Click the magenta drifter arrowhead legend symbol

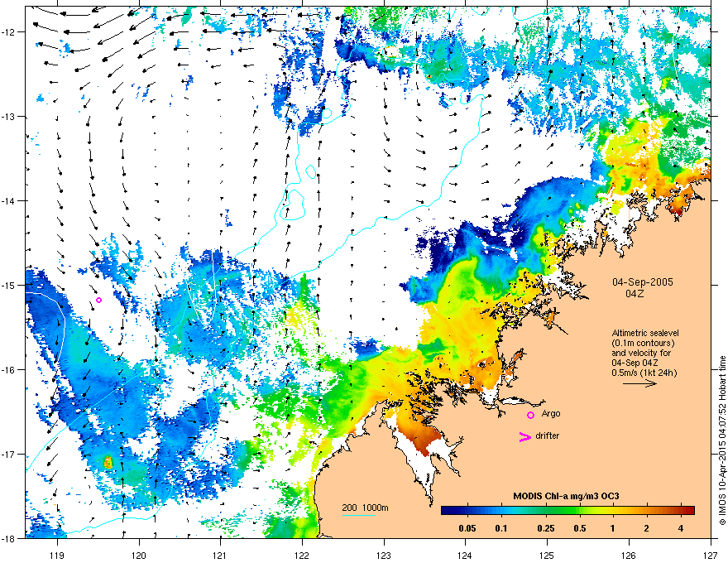[x=525, y=436]
